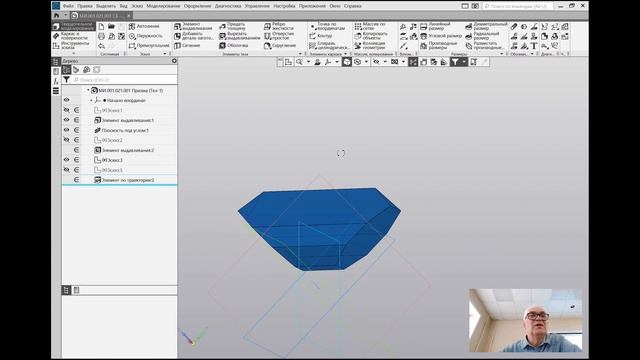Image resolution: width=640 pixels, height=360 pixels.
Task: Click the tree filter funnel icon
Action: (66, 80)
